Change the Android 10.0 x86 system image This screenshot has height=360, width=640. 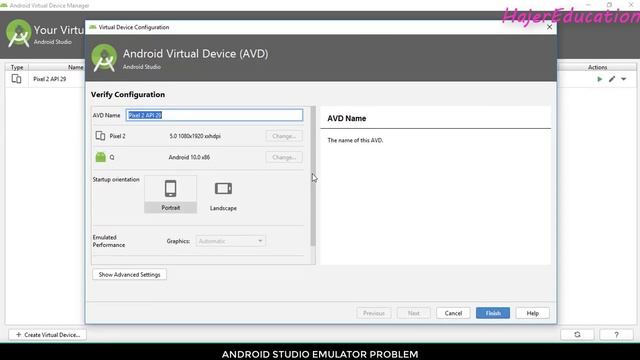pyautogui.click(x=284, y=157)
